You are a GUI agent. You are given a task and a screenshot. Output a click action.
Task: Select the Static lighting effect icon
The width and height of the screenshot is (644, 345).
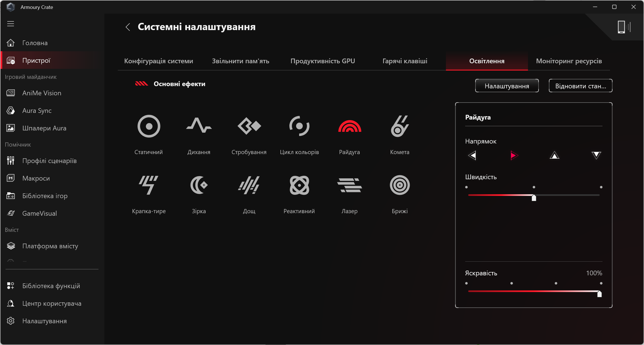tap(149, 126)
